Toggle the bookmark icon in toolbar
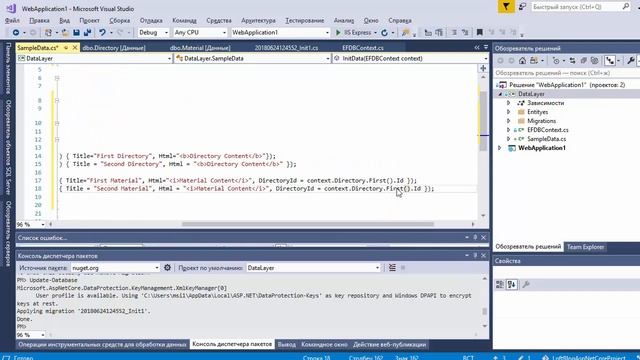640x360 pixels. (x=480, y=32)
